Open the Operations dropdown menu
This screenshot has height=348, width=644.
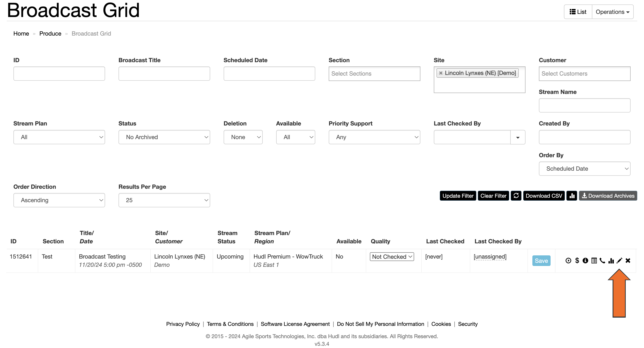click(612, 12)
